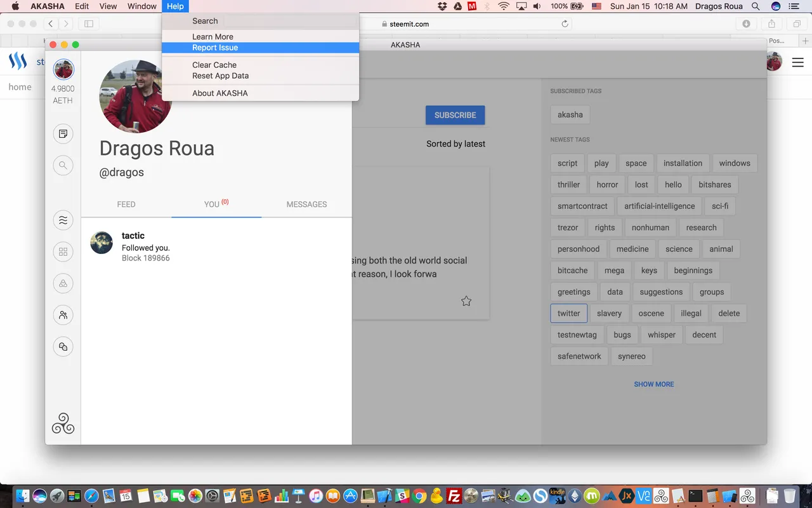812x508 pixels.
Task: Select the smartcontract tag
Action: [x=582, y=206]
